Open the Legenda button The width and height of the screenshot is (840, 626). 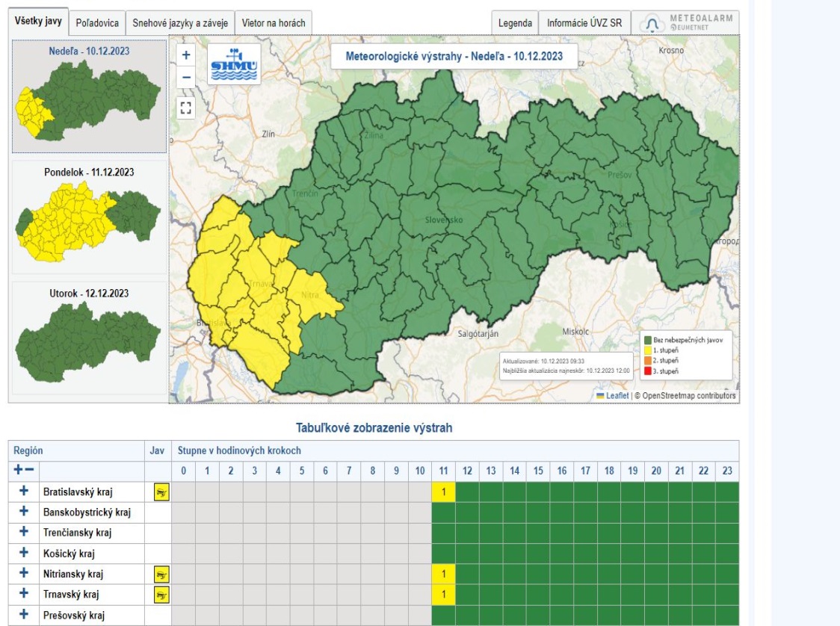tap(515, 23)
